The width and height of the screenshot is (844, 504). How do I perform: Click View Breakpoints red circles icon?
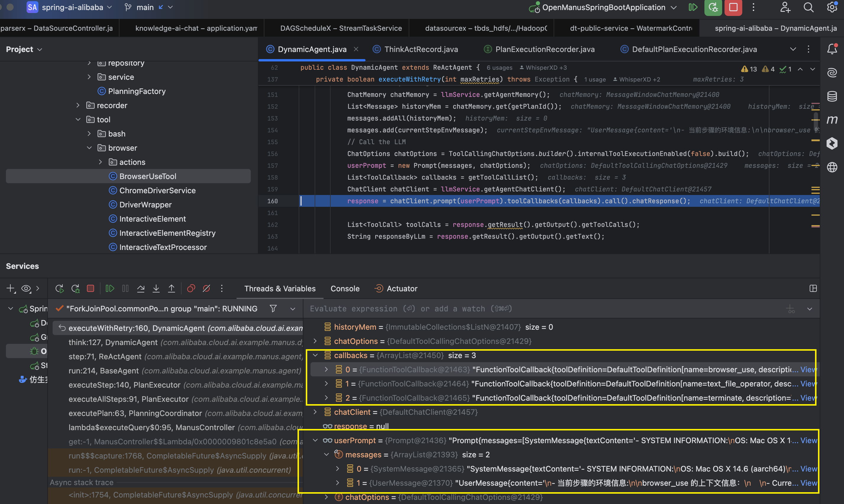click(191, 289)
